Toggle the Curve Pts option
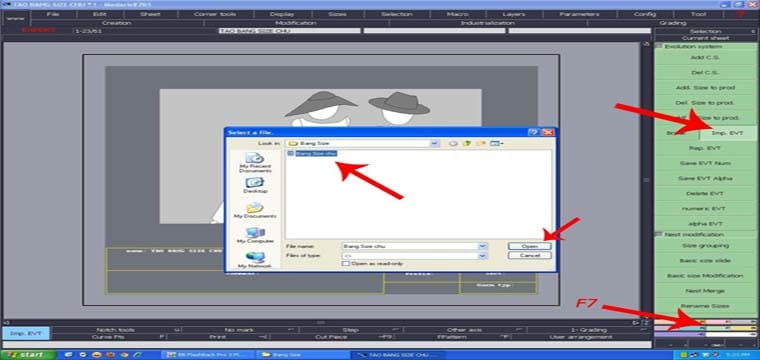Image resolution: width=760 pixels, height=360 pixels. [109, 337]
